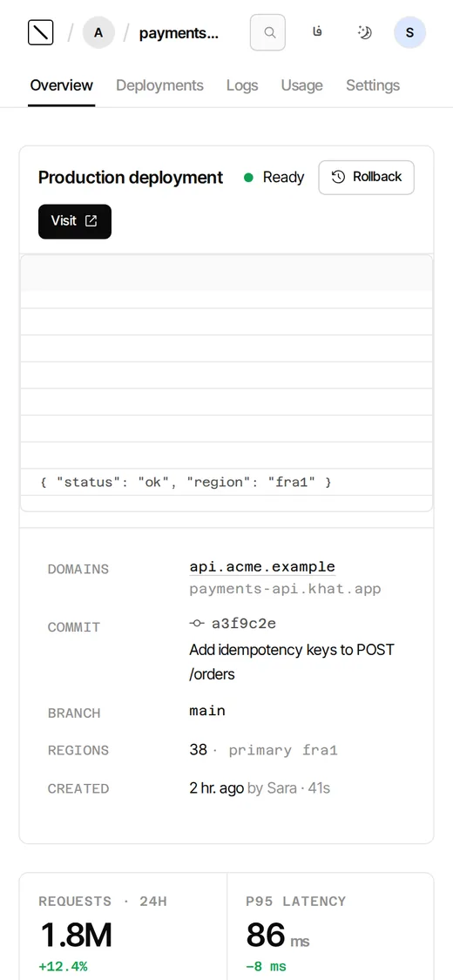The height and width of the screenshot is (980, 453).
Task: Open the api.acme.example domain link
Action: 262,567
